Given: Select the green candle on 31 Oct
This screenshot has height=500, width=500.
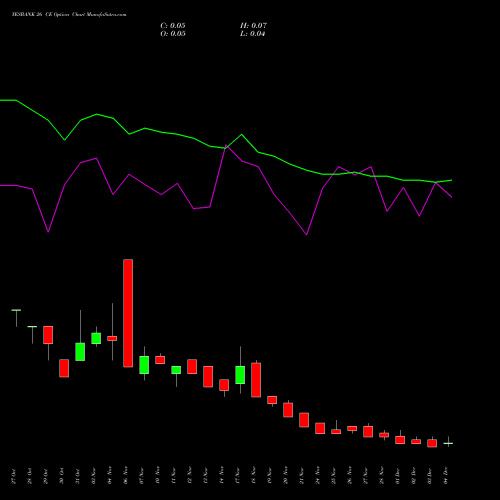Looking at the screenshot, I should click(80, 352).
